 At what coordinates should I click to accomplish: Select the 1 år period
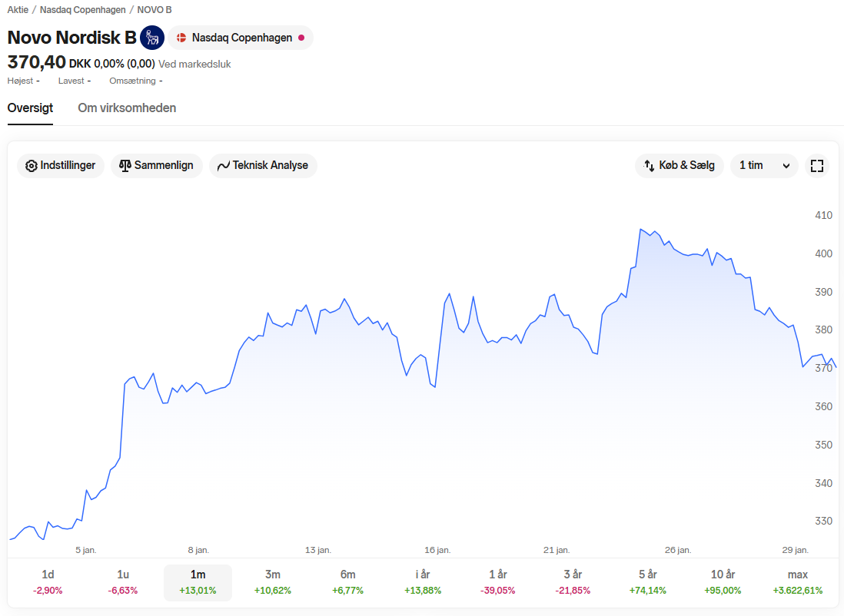[498, 583]
